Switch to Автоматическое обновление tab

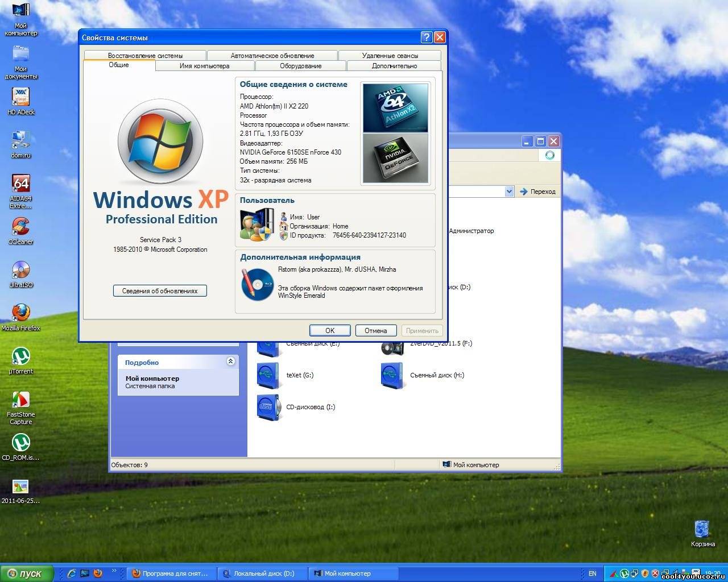point(272,56)
